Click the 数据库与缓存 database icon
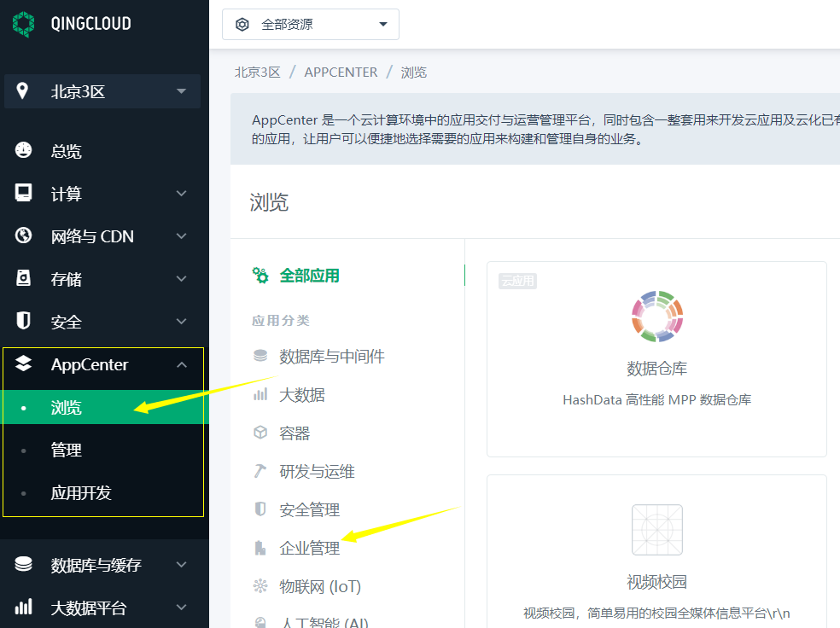 click(x=23, y=564)
